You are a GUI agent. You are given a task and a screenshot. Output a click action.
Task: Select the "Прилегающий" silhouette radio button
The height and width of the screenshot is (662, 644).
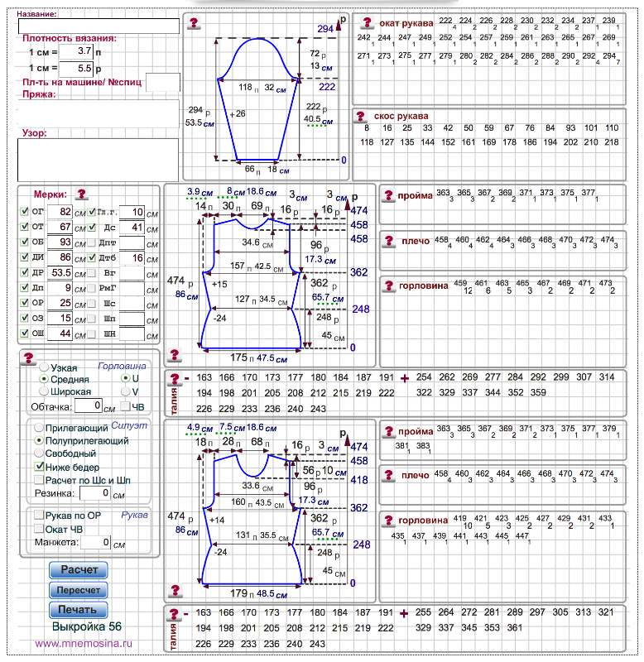click(x=38, y=428)
